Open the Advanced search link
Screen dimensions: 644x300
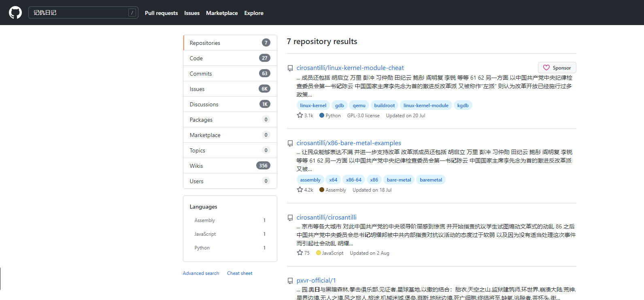click(x=201, y=273)
